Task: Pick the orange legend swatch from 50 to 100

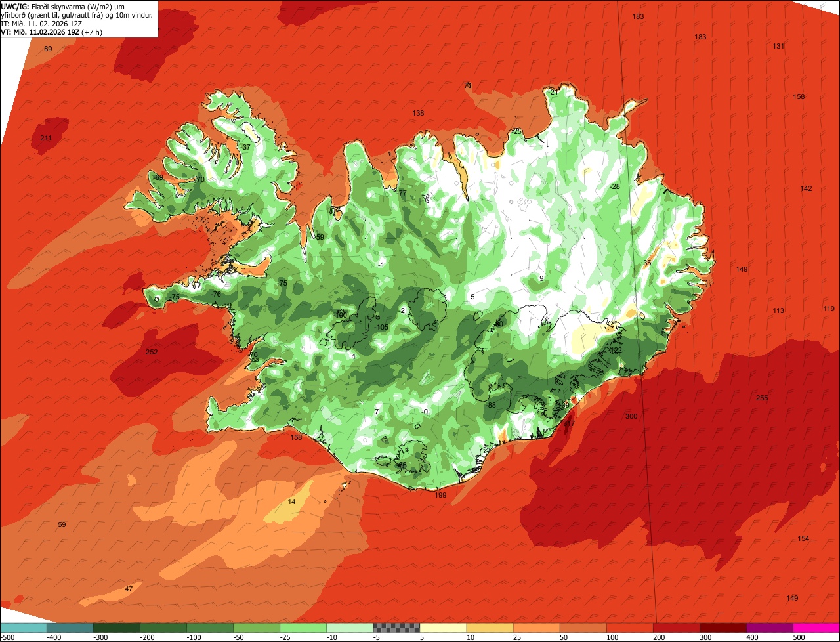Action: (583, 628)
